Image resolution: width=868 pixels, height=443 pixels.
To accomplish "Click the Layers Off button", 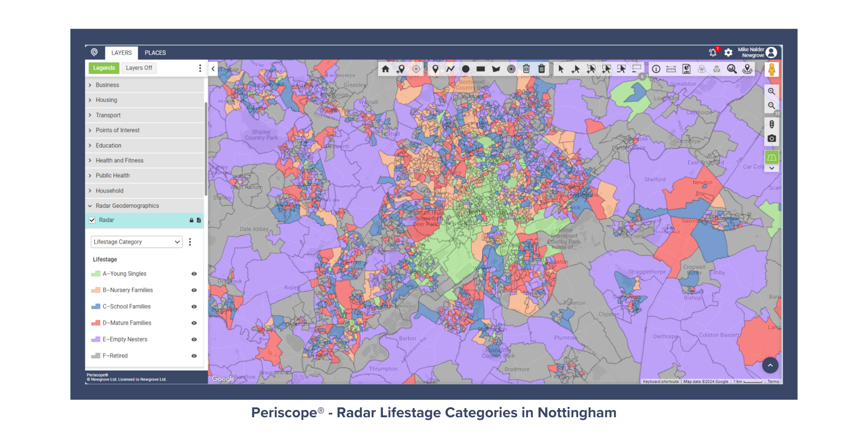I will pyautogui.click(x=139, y=68).
